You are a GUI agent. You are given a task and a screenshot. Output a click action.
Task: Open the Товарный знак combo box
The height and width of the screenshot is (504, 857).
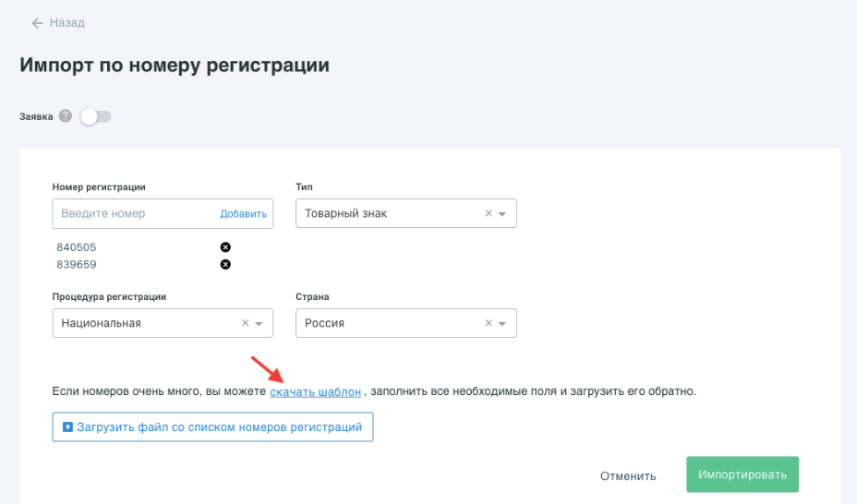click(x=388, y=213)
